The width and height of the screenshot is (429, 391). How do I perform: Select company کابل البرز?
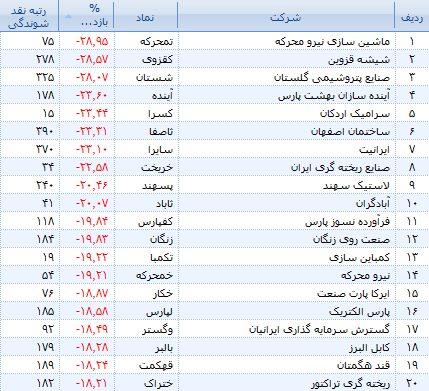pos(369,347)
